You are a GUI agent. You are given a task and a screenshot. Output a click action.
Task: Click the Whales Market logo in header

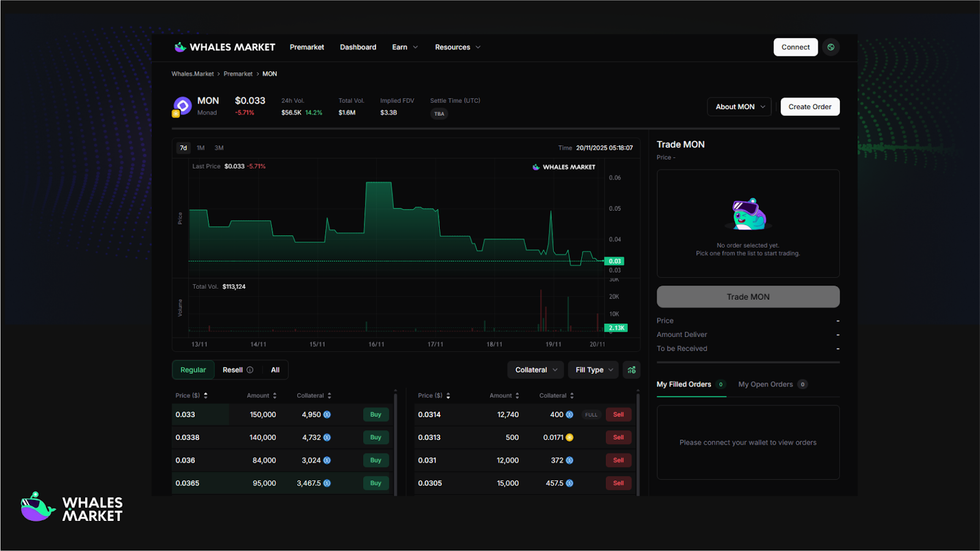(x=224, y=47)
